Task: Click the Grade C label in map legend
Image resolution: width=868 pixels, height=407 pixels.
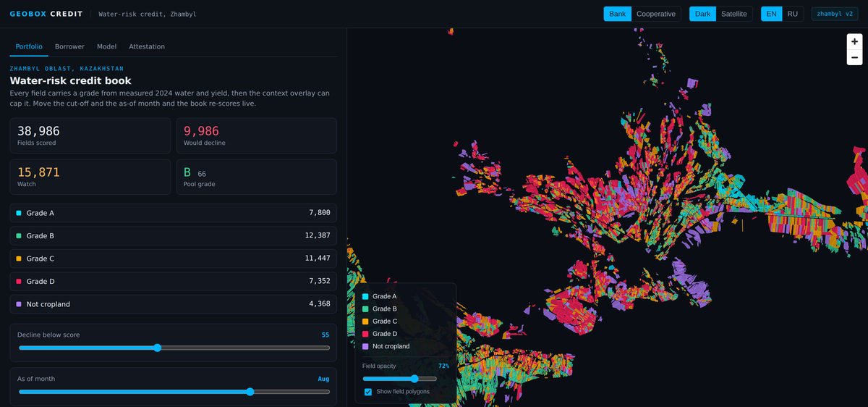Action: click(x=385, y=321)
